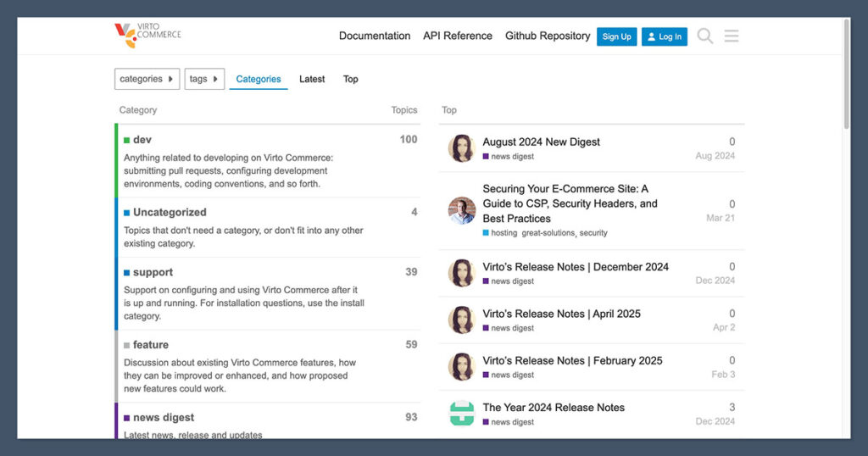Click the Virto Commerce logo
The width and height of the screenshot is (868, 456).
[x=147, y=36]
